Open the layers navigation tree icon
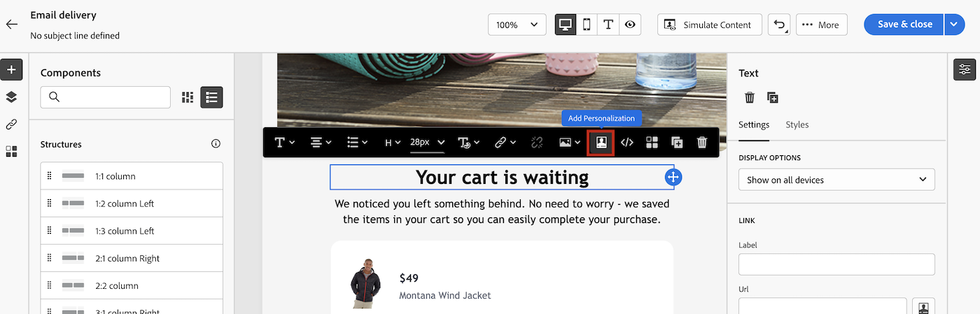This screenshot has height=314, width=980. (11, 97)
